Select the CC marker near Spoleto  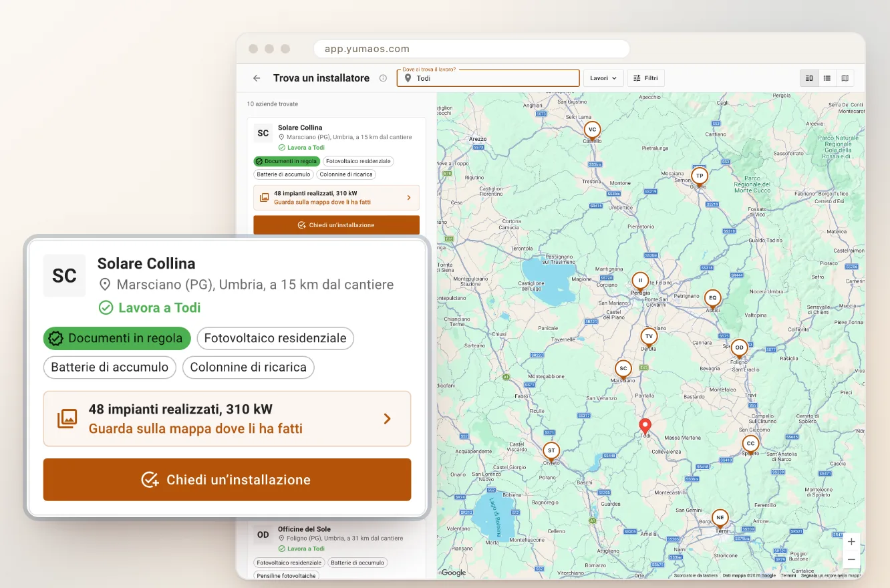coord(750,444)
